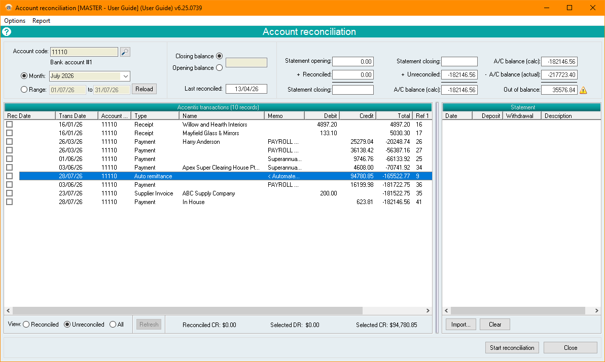The height and width of the screenshot is (362, 605).
Task: Click transactions list scroll right arrow
Action: (x=428, y=311)
